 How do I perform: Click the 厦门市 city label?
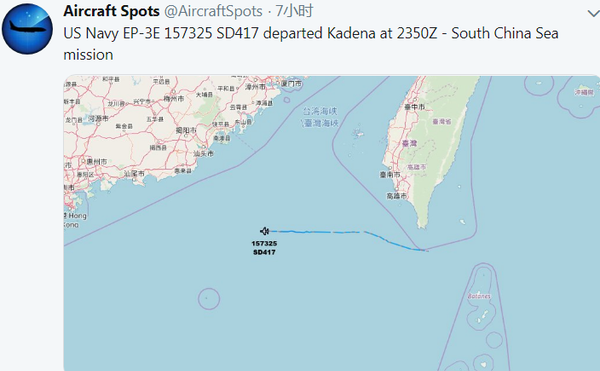click(291, 83)
